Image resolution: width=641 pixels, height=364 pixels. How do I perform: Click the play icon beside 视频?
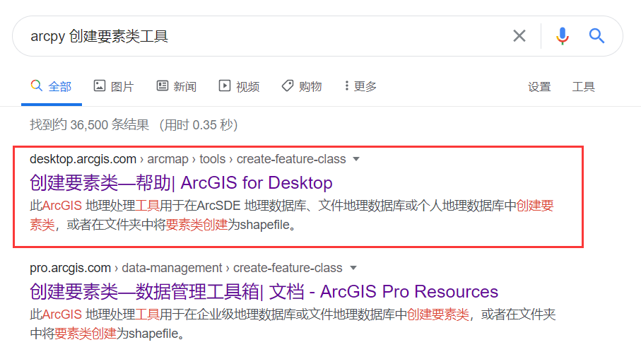click(225, 86)
